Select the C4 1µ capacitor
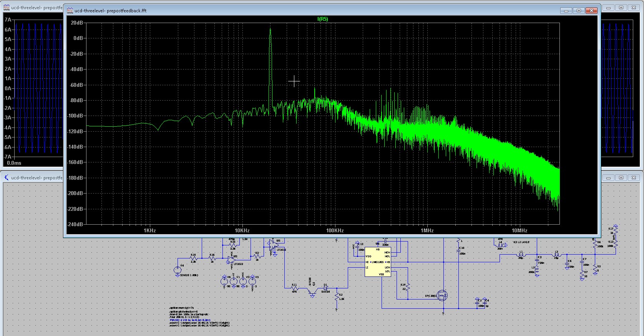 (485, 303)
